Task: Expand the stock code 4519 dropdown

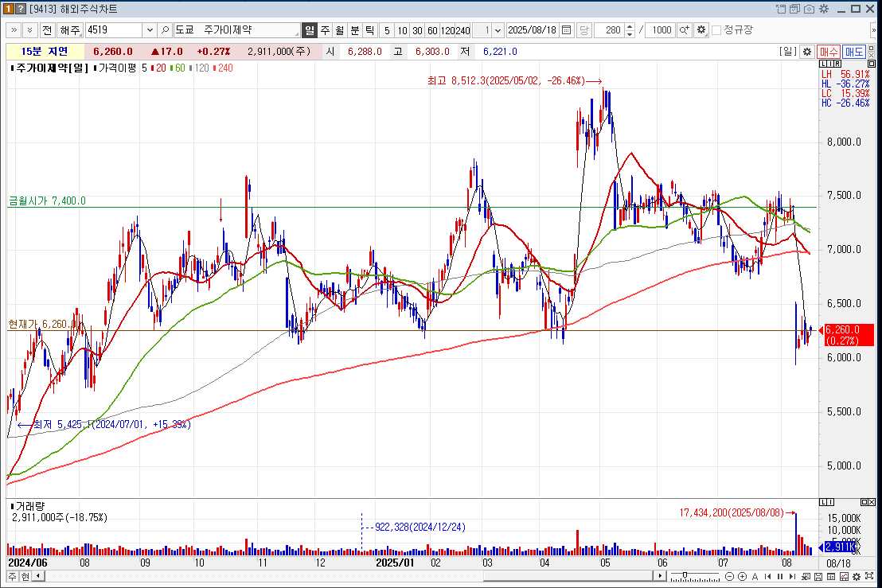Action: coord(150,30)
